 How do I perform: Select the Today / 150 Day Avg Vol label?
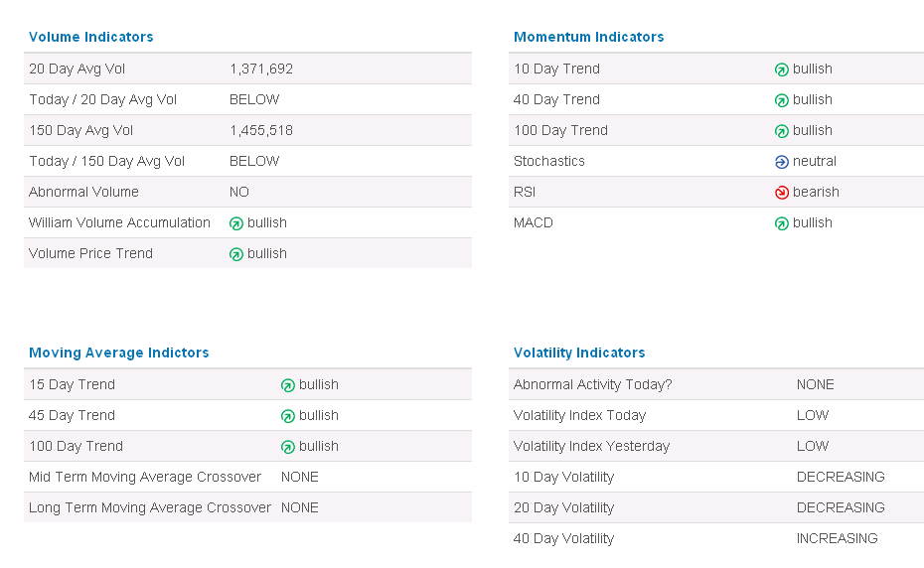106,161
